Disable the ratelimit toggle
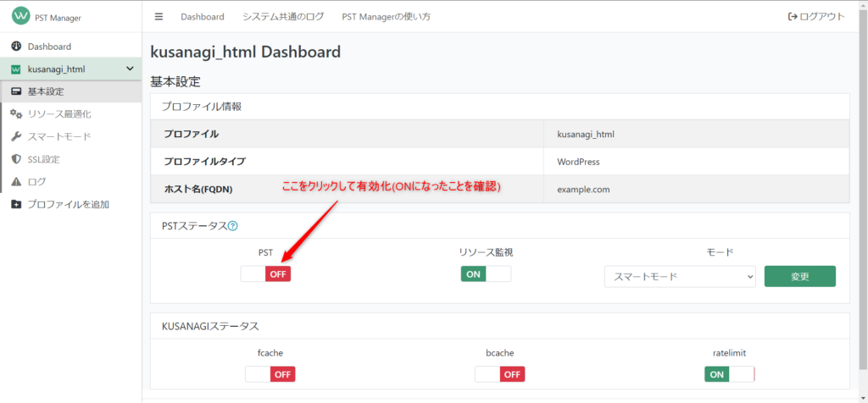This screenshot has width=868, height=403. point(730,374)
